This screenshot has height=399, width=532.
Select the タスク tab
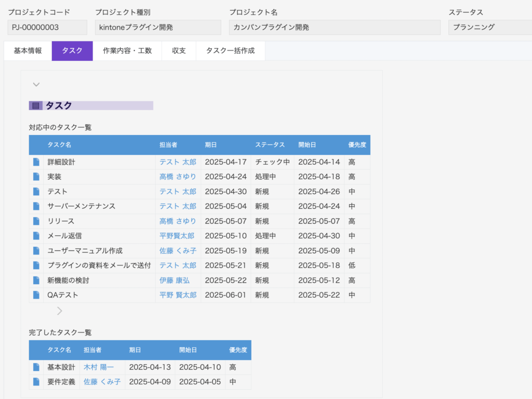point(72,51)
